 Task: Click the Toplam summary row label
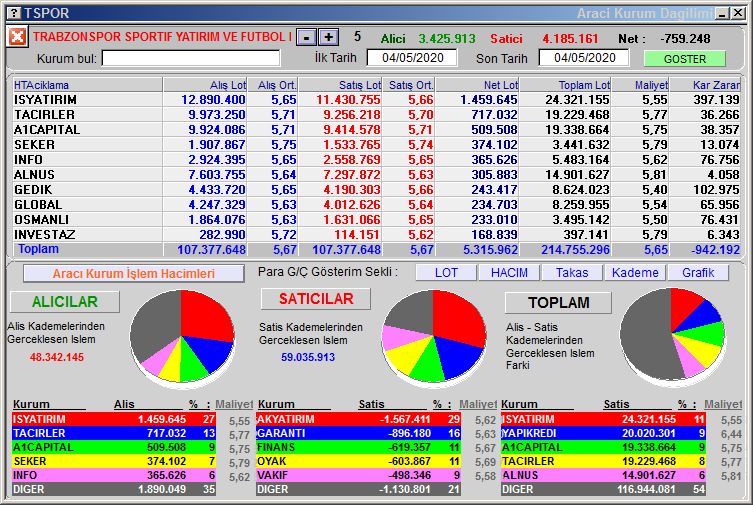pos(38,249)
